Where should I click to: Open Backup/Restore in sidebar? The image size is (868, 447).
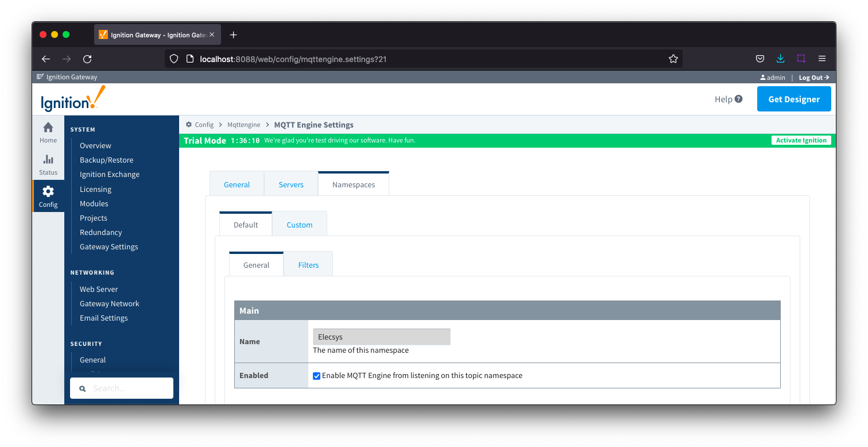click(106, 160)
